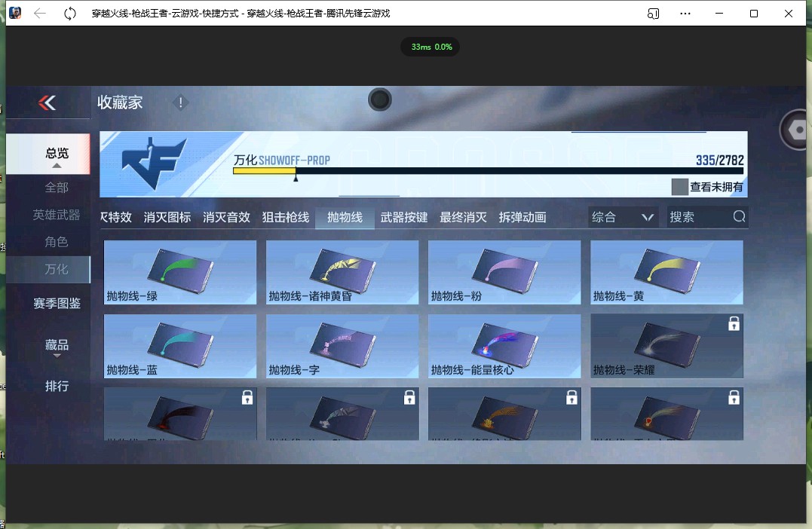Click the lock on the red-heart trajectory card

click(x=734, y=397)
